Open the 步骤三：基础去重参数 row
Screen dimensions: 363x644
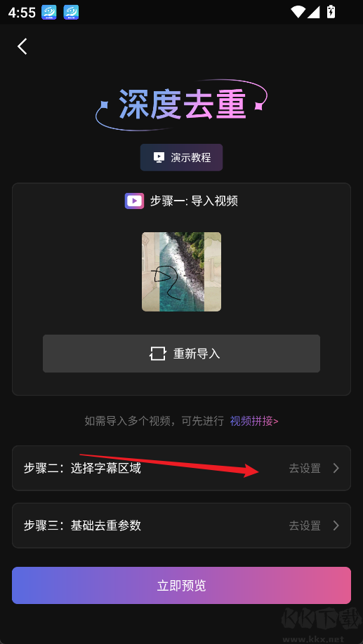click(x=181, y=525)
